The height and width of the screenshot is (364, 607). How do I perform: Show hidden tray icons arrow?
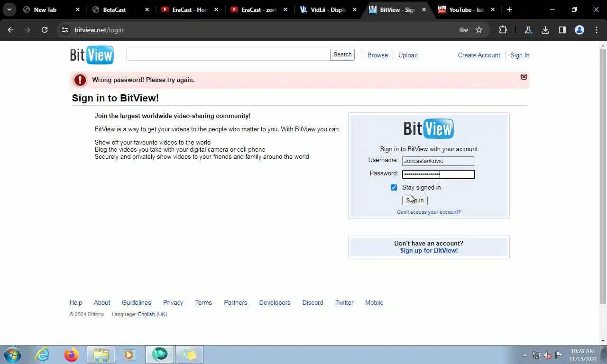524,355
